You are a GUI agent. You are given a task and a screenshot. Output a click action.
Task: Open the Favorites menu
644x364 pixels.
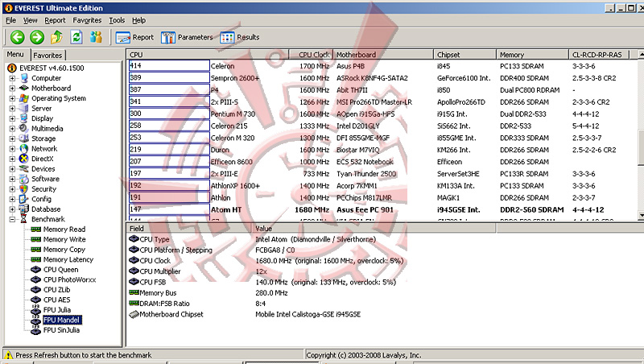87,20
